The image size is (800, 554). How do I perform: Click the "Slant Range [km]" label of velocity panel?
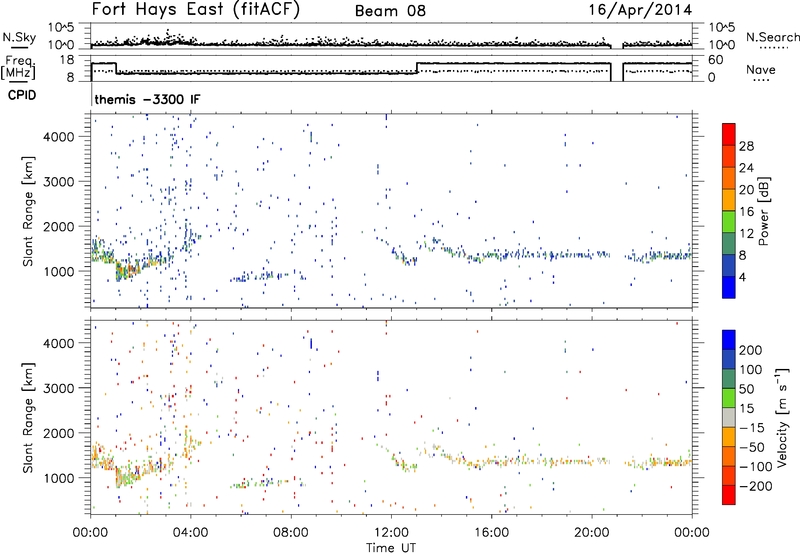[28, 418]
